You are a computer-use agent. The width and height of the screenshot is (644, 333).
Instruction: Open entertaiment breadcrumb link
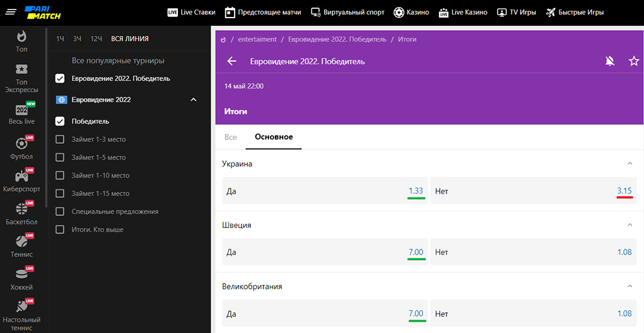click(257, 40)
